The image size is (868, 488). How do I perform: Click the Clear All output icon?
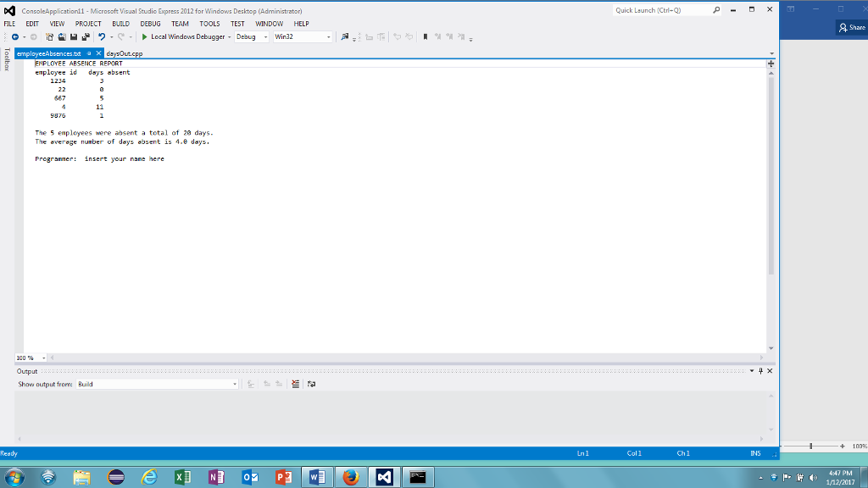tap(295, 383)
